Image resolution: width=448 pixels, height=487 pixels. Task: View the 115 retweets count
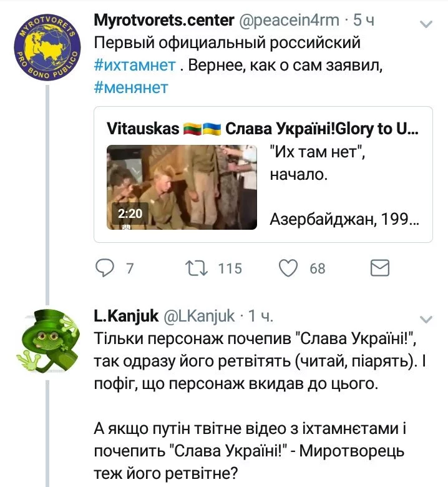(230, 268)
